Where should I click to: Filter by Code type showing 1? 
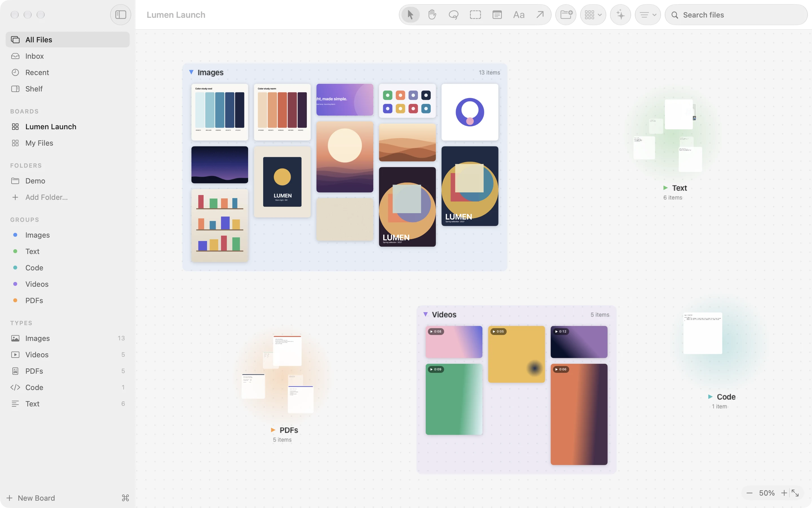(x=68, y=387)
